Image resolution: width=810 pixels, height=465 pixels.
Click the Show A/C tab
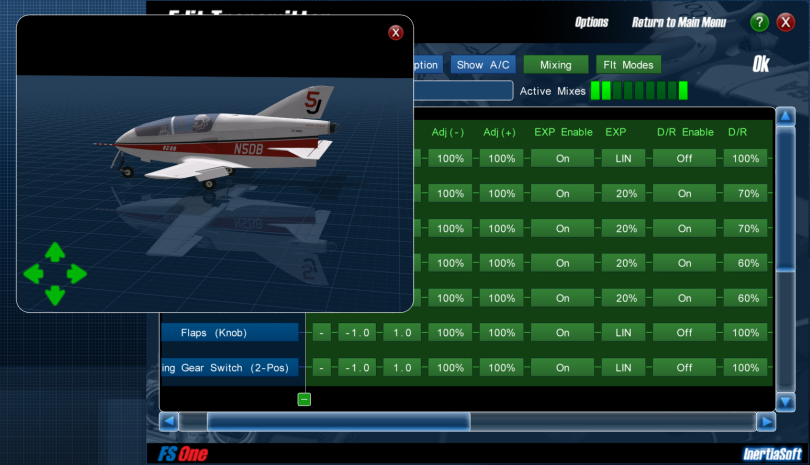click(483, 65)
